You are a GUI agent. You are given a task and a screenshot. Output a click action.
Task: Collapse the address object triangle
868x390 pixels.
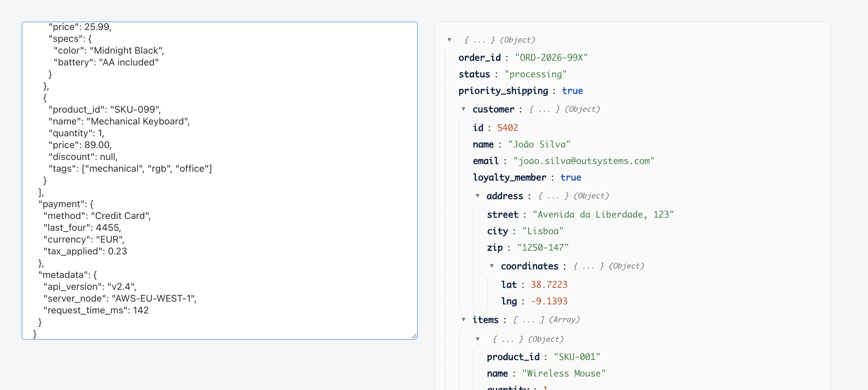477,196
